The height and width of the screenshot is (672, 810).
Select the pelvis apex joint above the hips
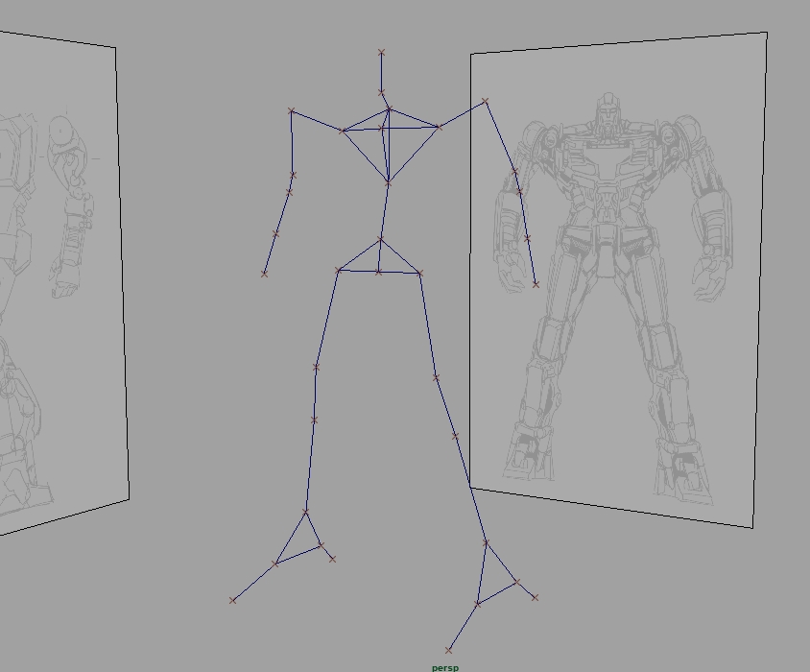381,239
